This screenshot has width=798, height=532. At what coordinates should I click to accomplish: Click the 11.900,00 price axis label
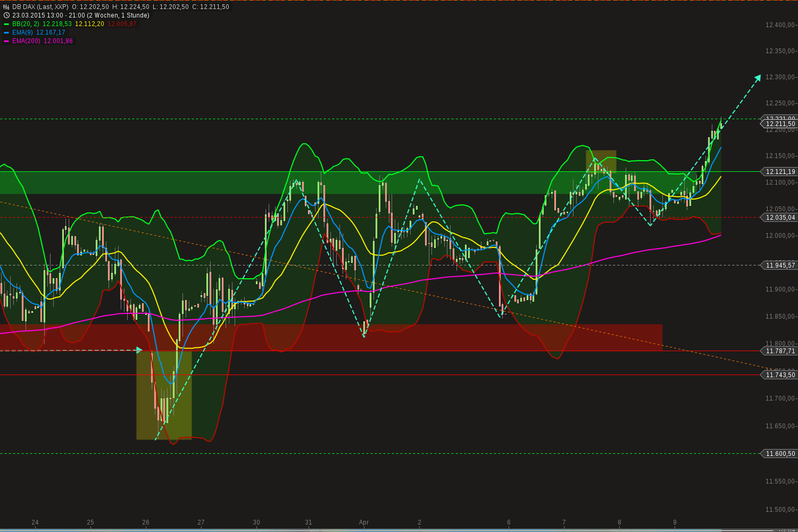pos(780,289)
